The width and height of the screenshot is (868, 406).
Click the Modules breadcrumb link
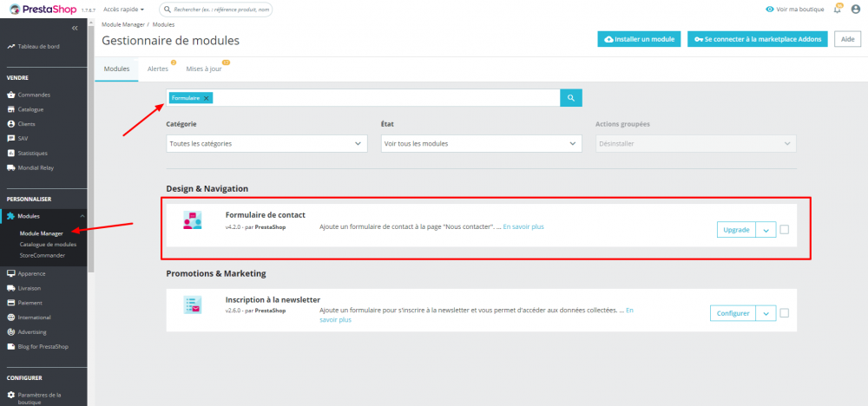[163, 25]
